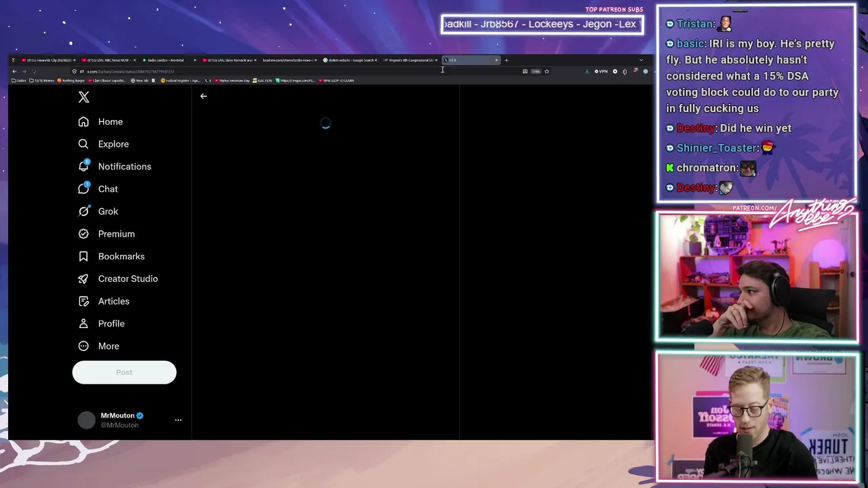Open the Grok link
Image resolution: width=868 pixels, height=488 pixels.
coord(108,211)
